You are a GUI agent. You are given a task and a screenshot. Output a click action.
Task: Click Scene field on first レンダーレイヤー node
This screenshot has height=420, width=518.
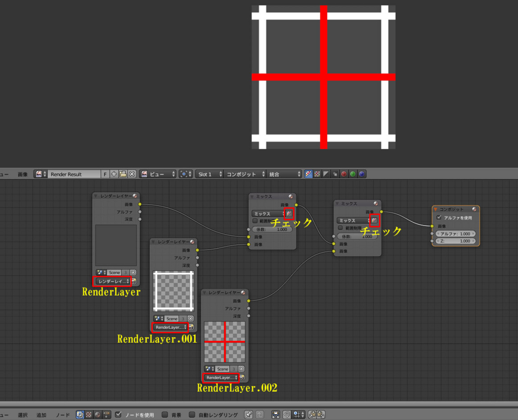point(114,272)
